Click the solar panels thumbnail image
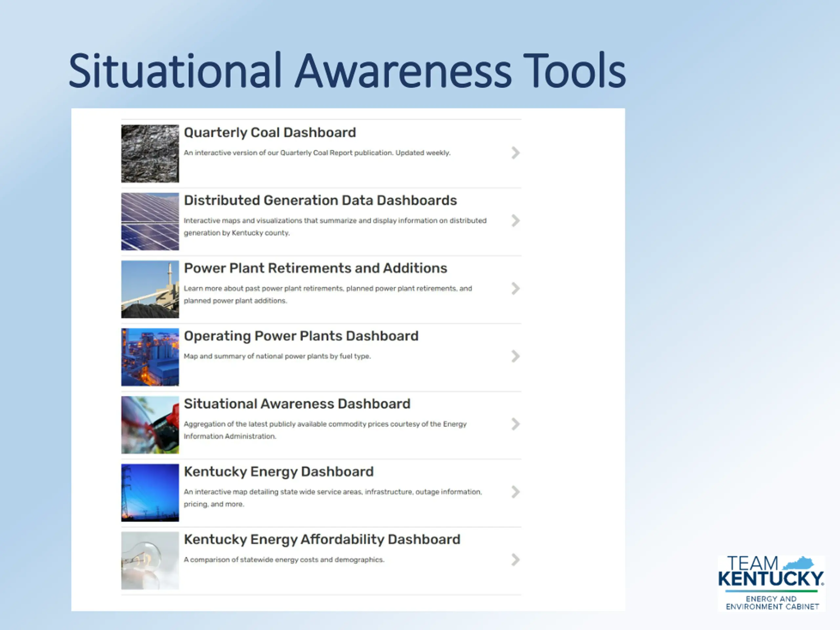The width and height of the screenshot is (840, 630). (150, 221)
